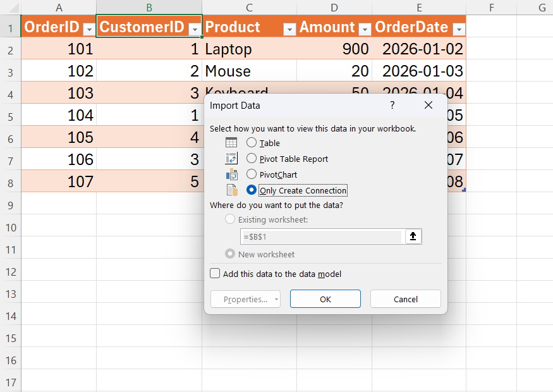553x392 pixels.
Task: Click the Table icon in Import Data
Action: tap(231, 142)
